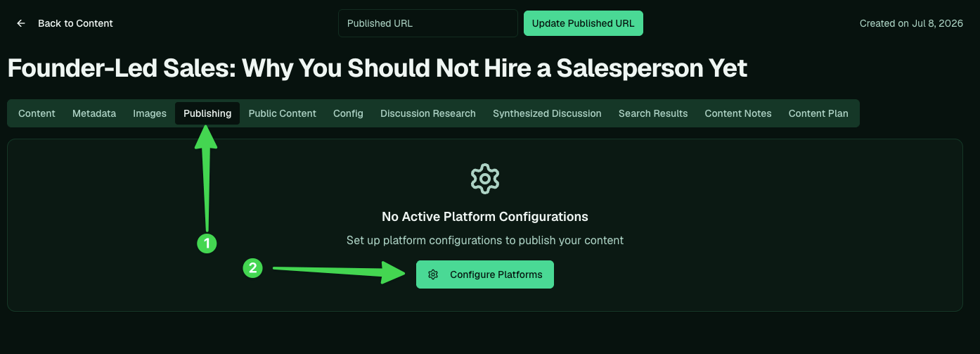Click Update Published URL button
980x354 pixels.
point(584,23)
